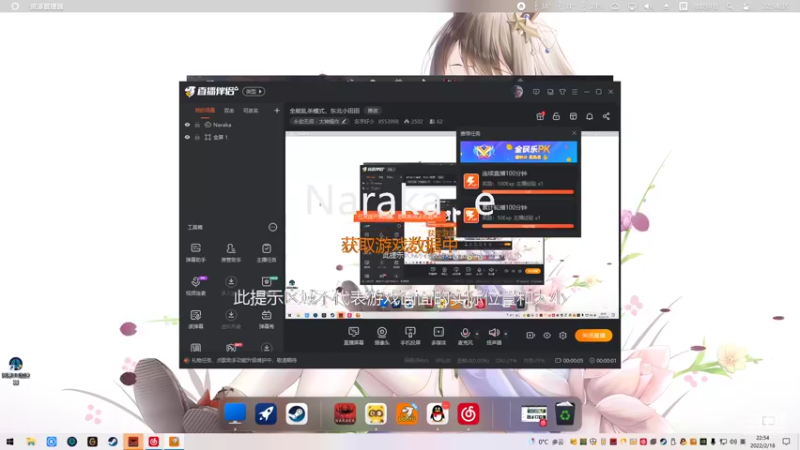Open the hamburger menu in the title bar
Viewport: 800px width, 450px height.
coord(574,92)
